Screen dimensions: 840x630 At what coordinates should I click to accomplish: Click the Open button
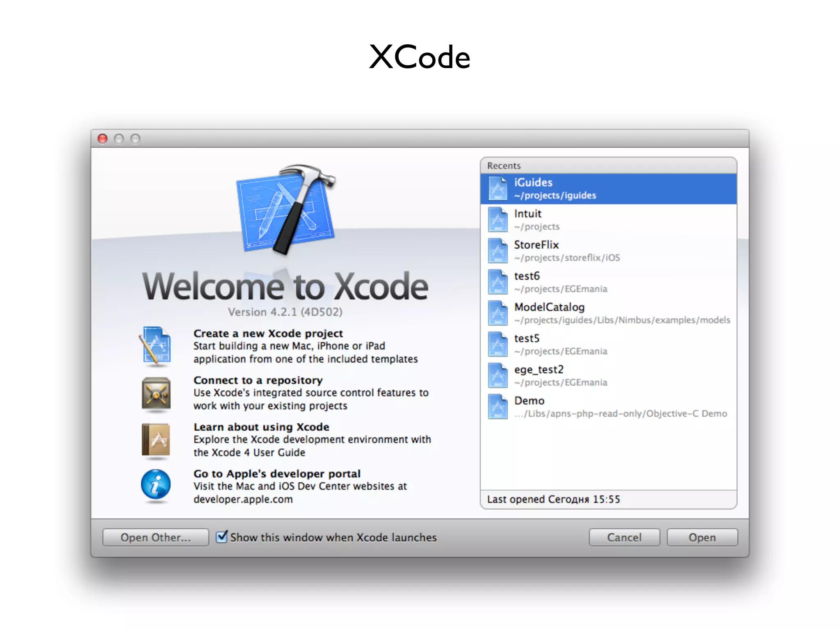click(x=702, y=537)
